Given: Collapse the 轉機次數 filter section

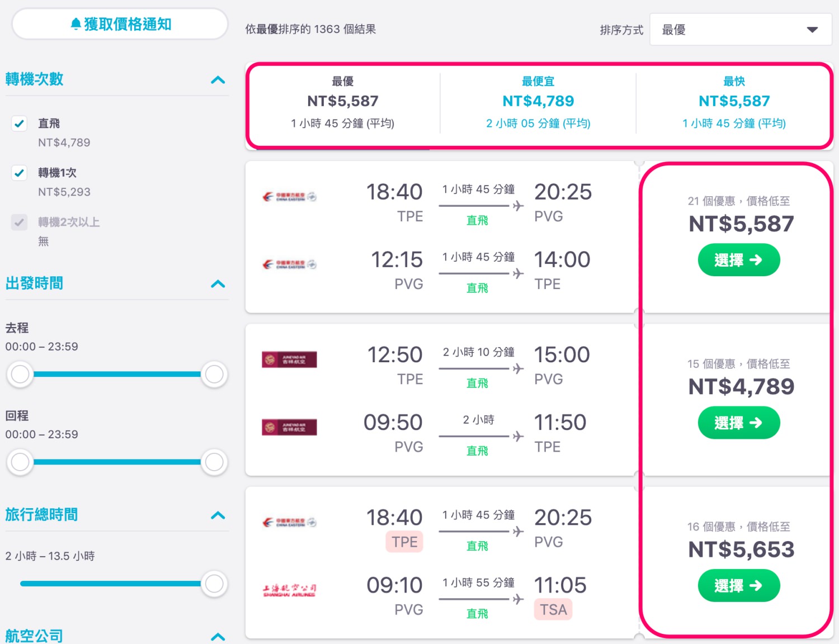Looking at the screenshot, I should 218,79.
